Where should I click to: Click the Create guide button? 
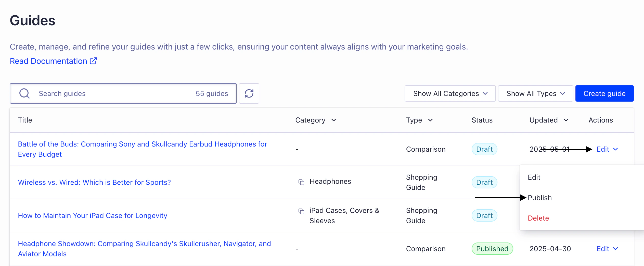click(x=604, y=93)
